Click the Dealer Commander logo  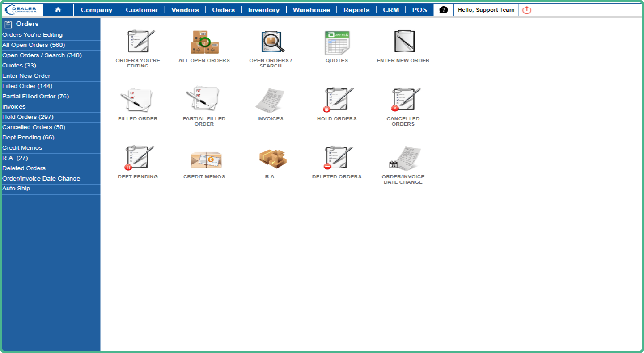pyautogui.click(x=23, y=10)
